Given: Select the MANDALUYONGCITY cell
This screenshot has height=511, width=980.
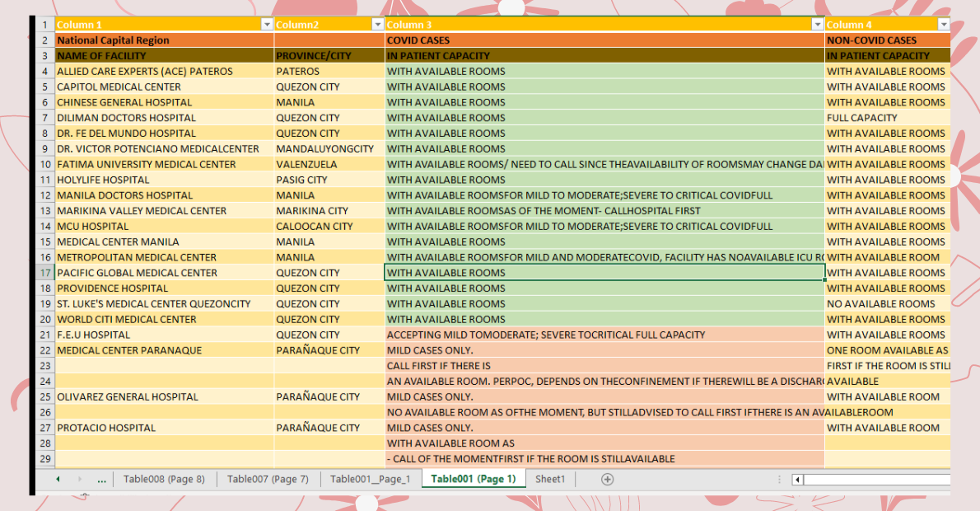Looking at the screenshot, I should tap(329, 149).
